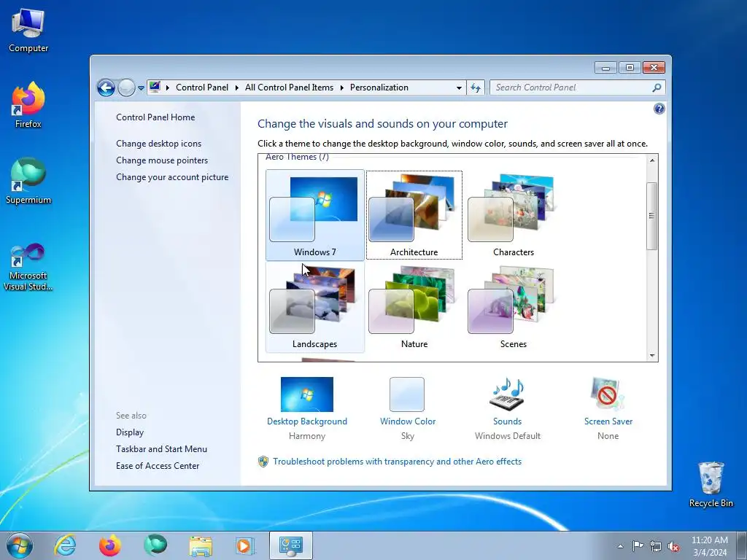Show hidden system tray icons
The width and height of the screenshot is (747, 560).
coord(620,546)
